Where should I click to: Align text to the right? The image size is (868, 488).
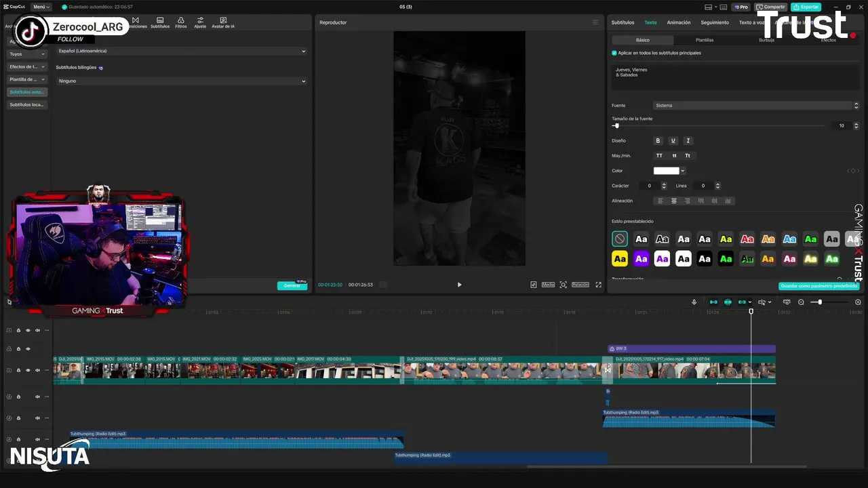[x=688, y=201]
